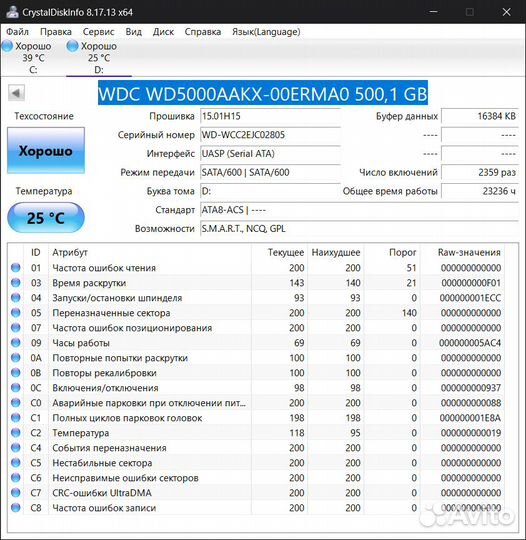Click the WDC WD5000AAKX disk model title

(x=263, y=93)
